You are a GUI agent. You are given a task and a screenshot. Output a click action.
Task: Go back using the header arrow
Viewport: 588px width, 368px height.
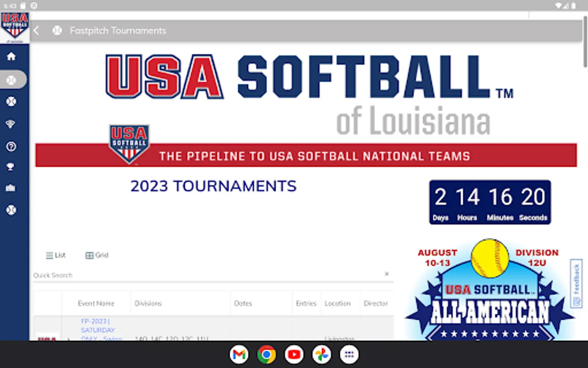point(36,31)
